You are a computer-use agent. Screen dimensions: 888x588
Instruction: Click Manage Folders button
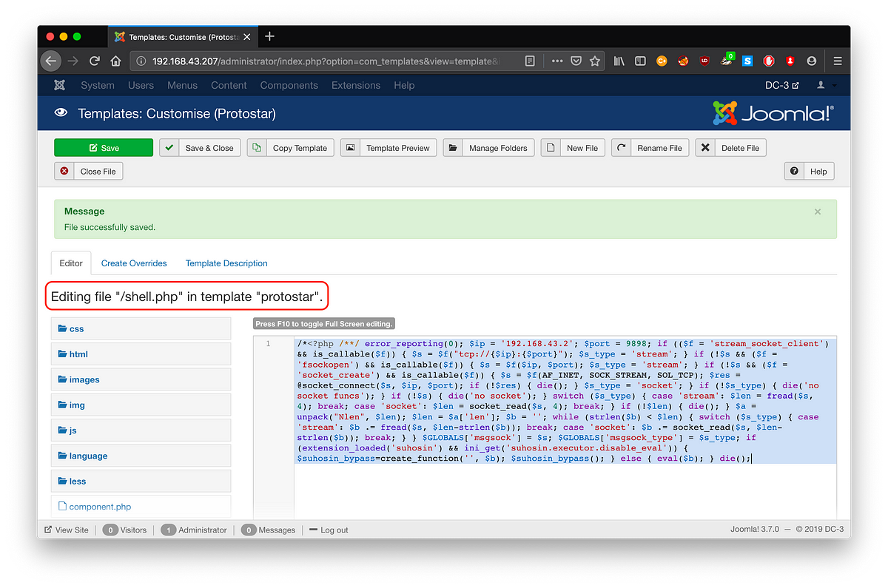[x=488, y=148]
